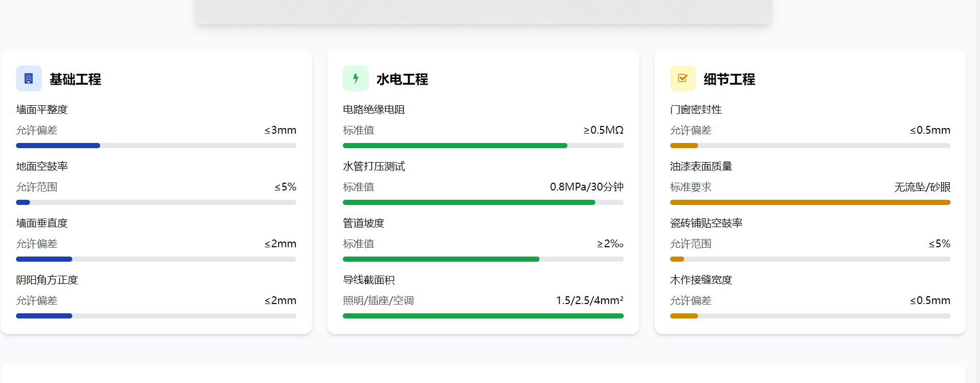The height and width of the screenshot is (383, 980).
Task: Click the ≥0.5MΩ value
Action: click(604, 130)
